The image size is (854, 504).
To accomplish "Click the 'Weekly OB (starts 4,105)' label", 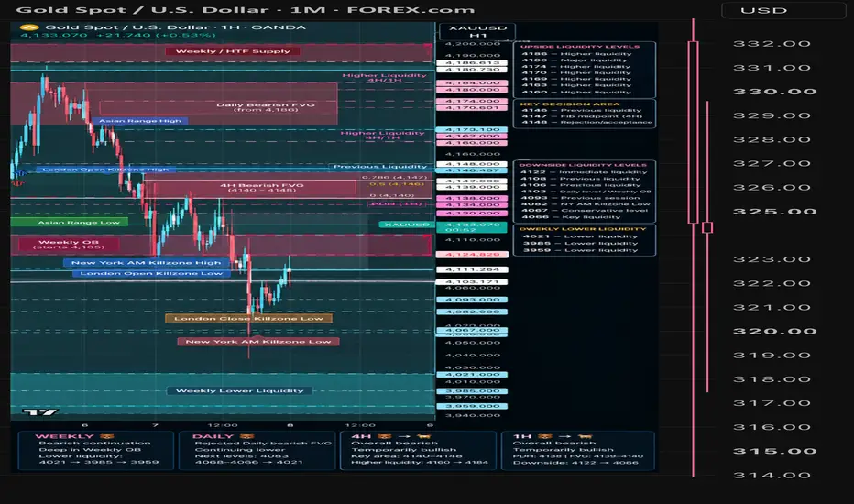I will 68,244.
